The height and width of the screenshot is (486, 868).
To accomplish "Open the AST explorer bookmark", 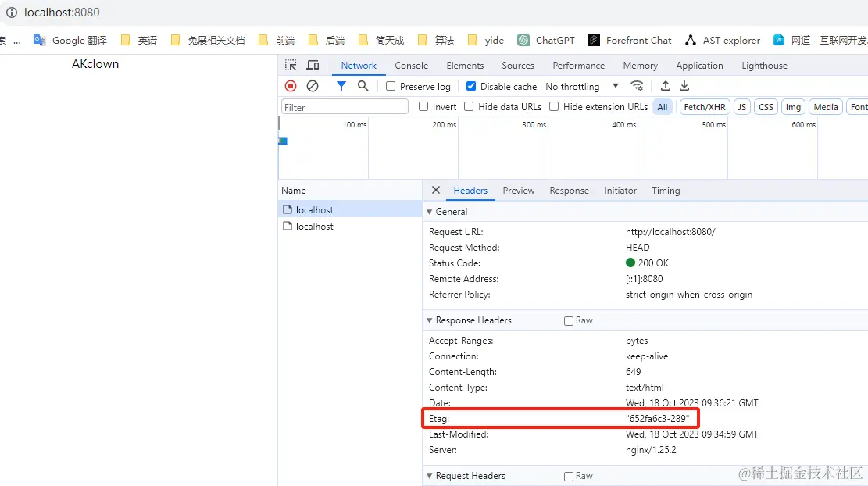I will pyautogui.click(x=723, y=40).
